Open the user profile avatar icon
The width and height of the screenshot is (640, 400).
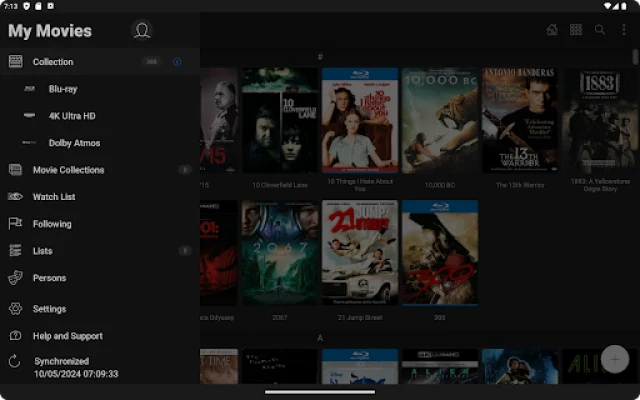click(x=142, y=31)
